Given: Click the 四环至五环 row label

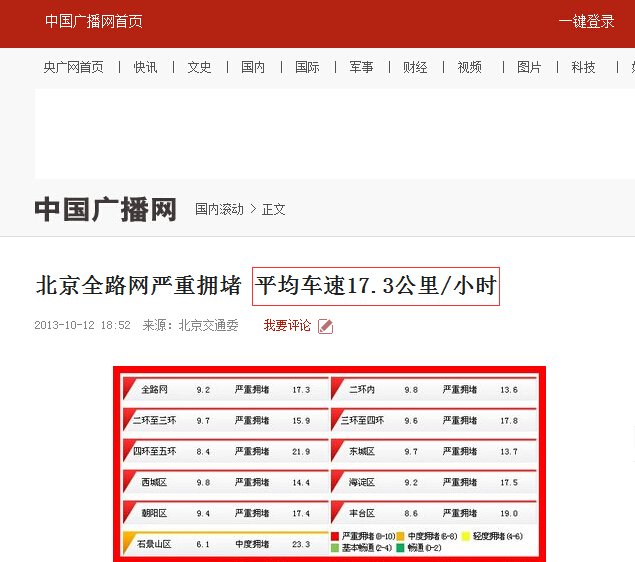Looking at the screenshot, I should pos(154,451).
